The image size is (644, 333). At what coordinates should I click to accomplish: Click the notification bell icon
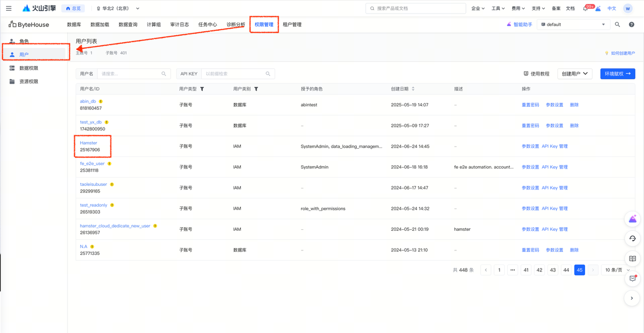tap(586, 9)
